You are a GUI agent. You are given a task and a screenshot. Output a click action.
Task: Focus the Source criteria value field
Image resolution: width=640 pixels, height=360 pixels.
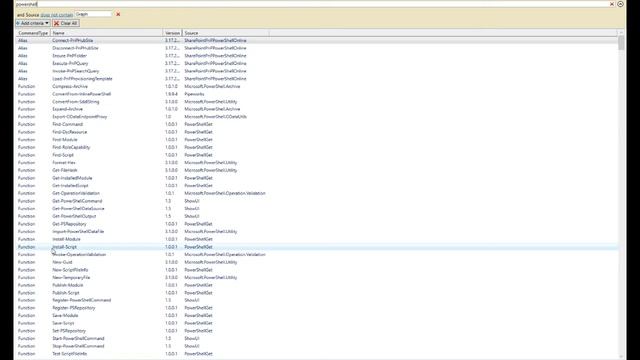click(93, 14)
